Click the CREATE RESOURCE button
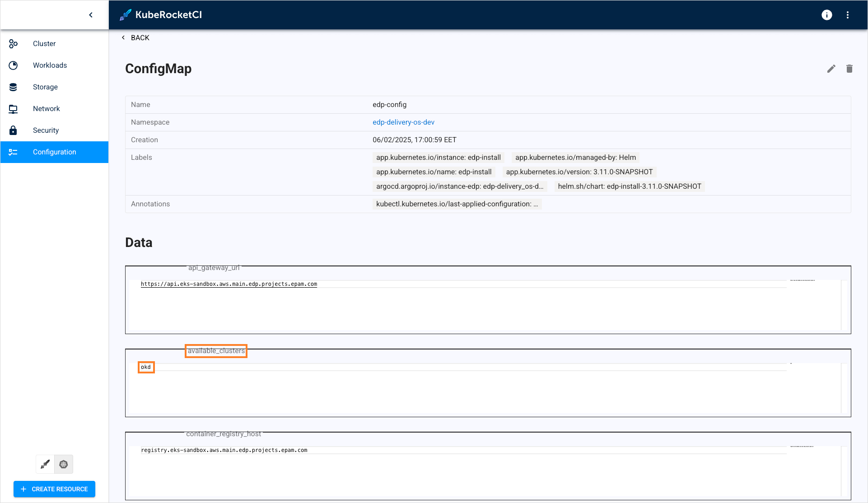The height and width of the screenshot is (503, 868). click(x=54, y=489)
